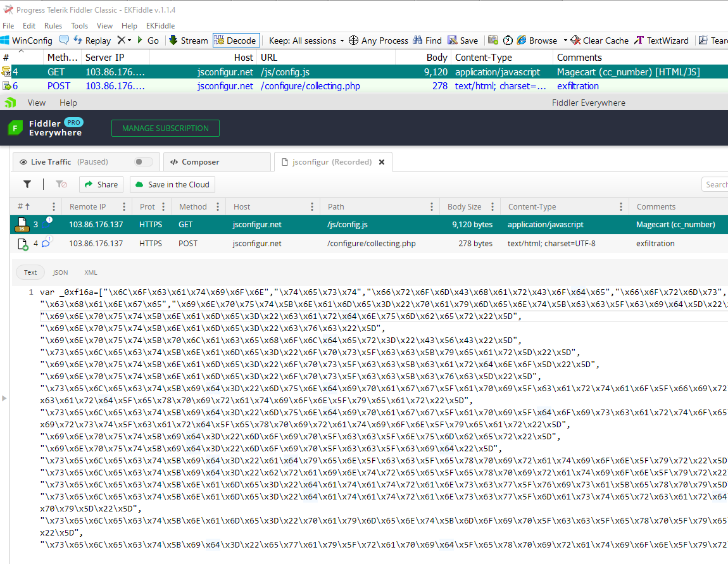Toggle Decode in Fiddler Classic toolbar

[236, 41]
